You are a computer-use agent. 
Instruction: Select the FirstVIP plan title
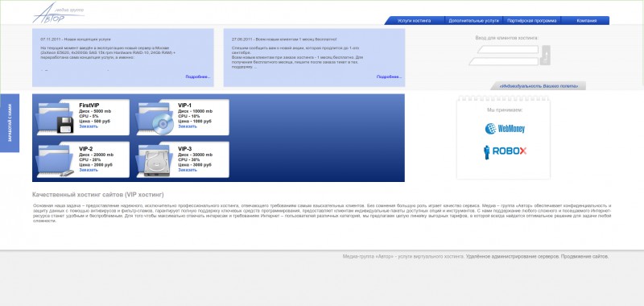(x=89, y=105)
